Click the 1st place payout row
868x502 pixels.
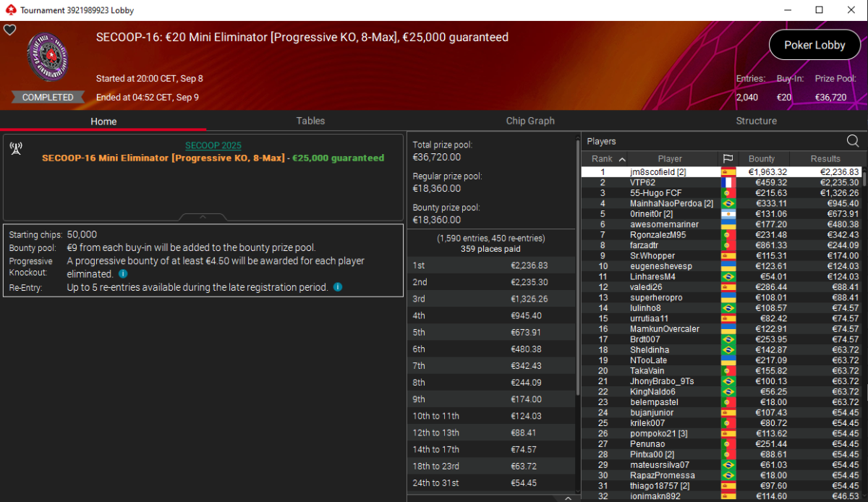[x=491, y=265]
